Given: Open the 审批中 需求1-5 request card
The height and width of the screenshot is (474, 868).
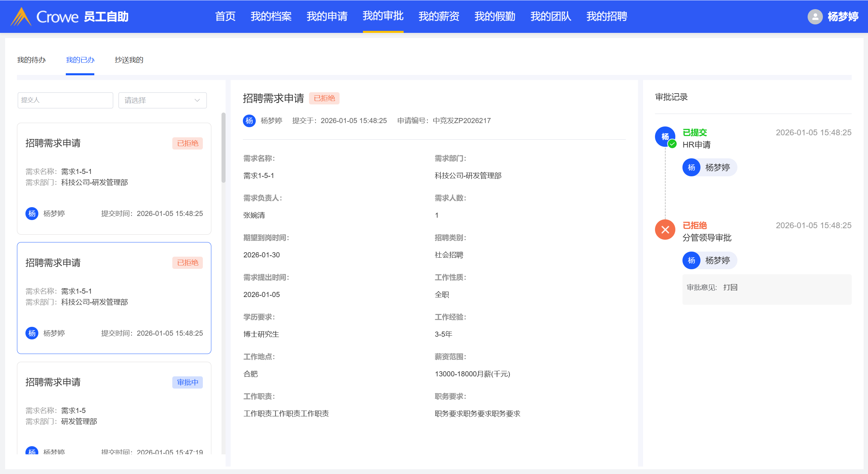Looking at the screenshot, I should [x=114, y=407].
